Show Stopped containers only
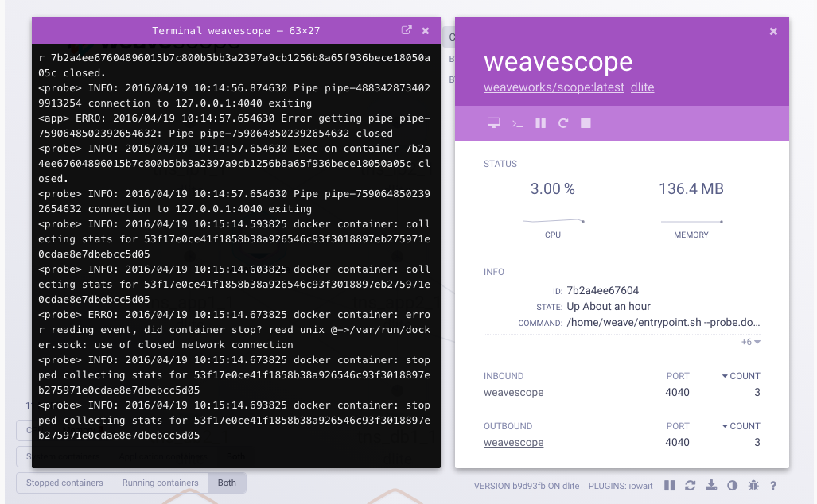This screenshot has width=817, height=504. point(64,483)
